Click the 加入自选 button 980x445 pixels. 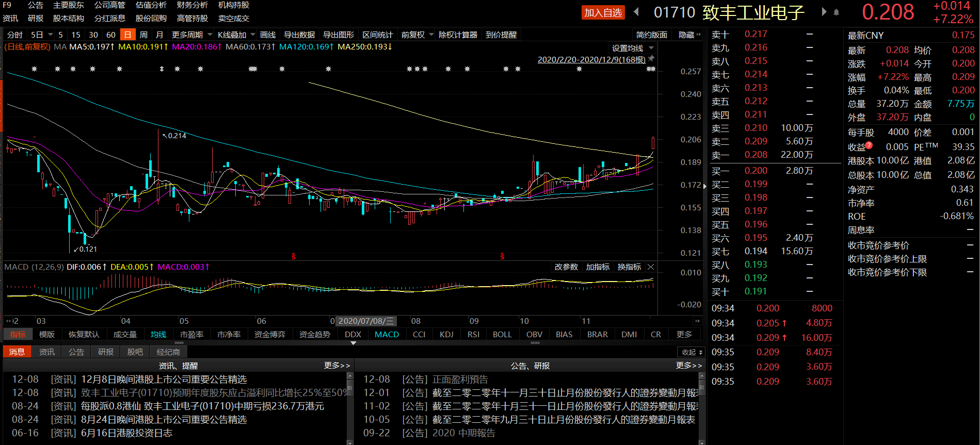603,13
